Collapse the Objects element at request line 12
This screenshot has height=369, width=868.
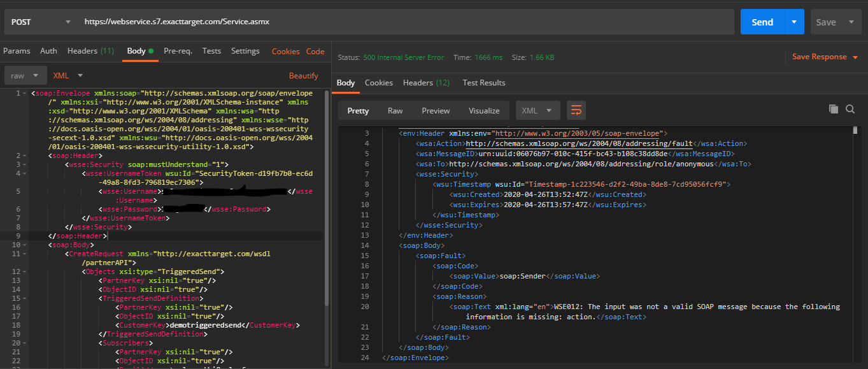point(26,271)
